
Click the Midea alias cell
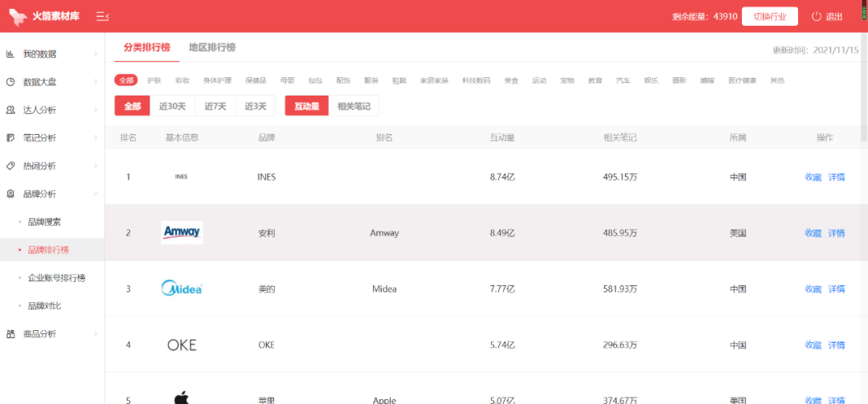[x=384, y=289]
